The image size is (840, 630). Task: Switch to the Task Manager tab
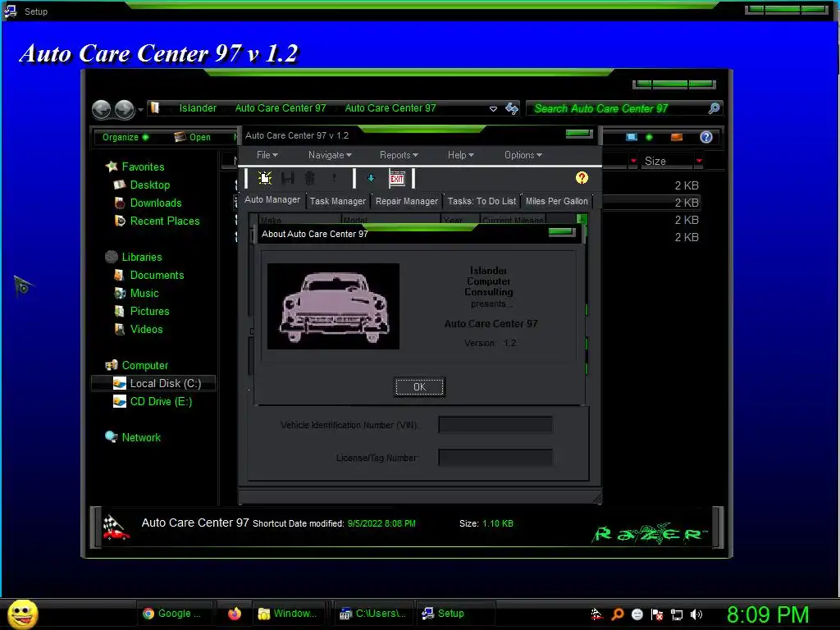point(337,202)
